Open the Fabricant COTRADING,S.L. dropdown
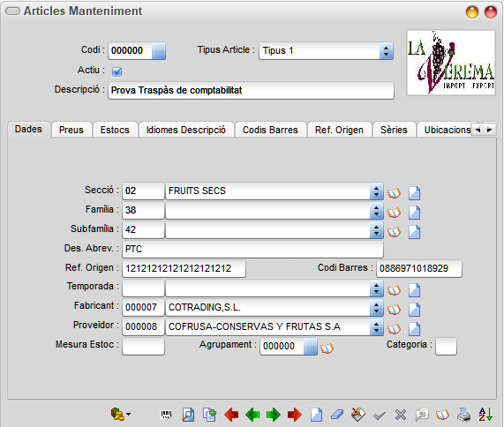The image size is (504, 427). (x=376, y=308)
